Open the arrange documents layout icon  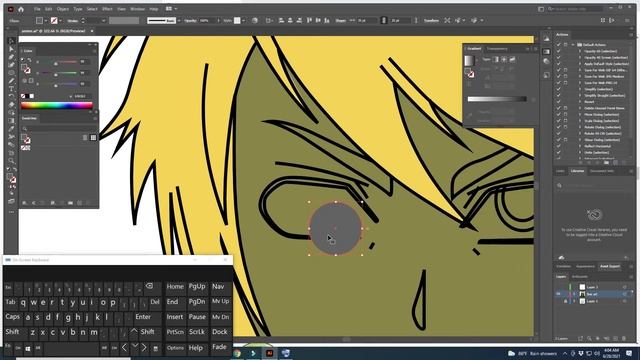point(171,9)
